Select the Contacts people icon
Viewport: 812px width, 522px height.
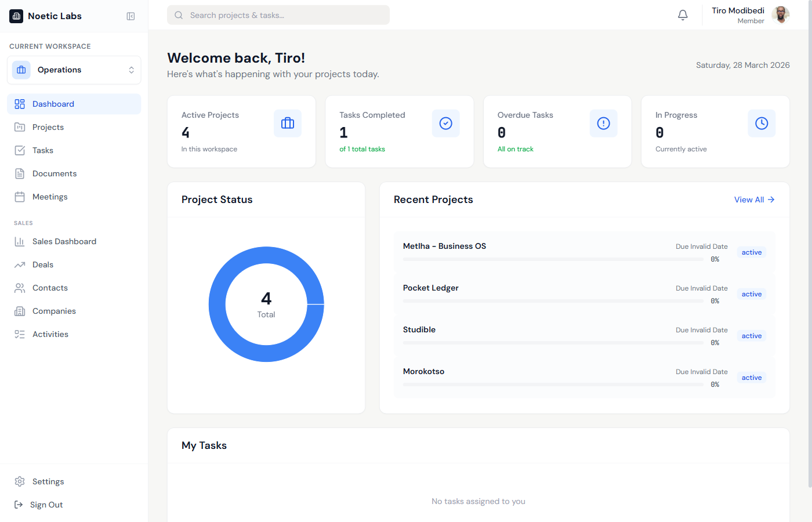click(x=20, y=288)
